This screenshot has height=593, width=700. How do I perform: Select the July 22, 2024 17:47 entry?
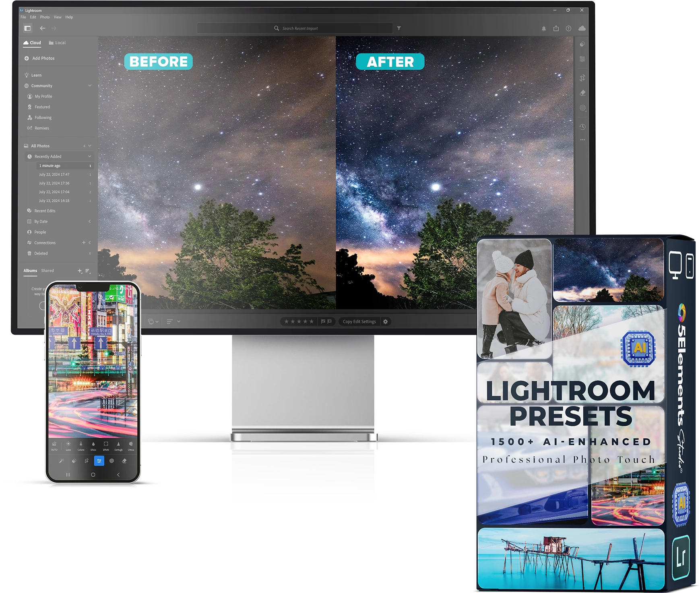(x=55, y=174)
